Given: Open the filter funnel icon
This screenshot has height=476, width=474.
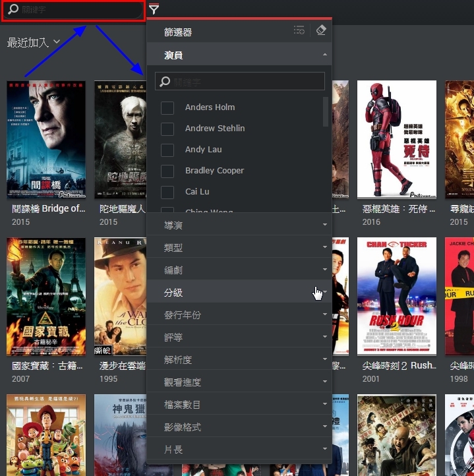Looking at the screenshot, I should click(x=154, y=9).
